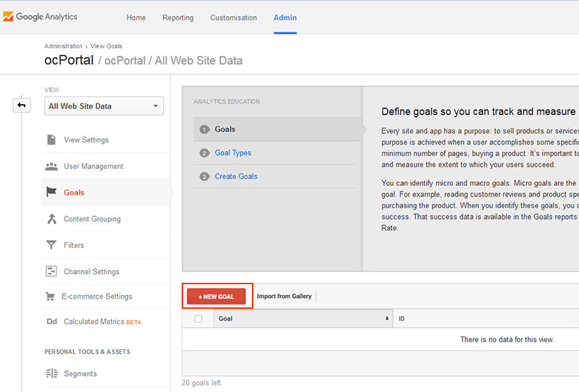The height and width of the screenshot is (392, 579).
Task: Click the E-commerce shopping cart icon
Action: point(50,297)
